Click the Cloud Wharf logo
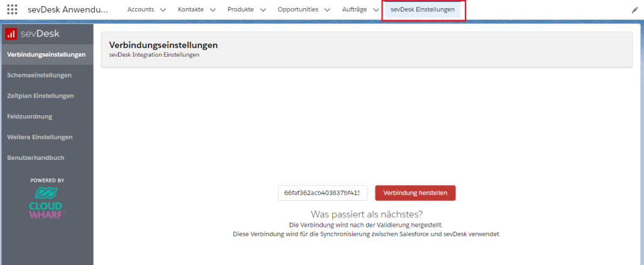 point(47,203)
